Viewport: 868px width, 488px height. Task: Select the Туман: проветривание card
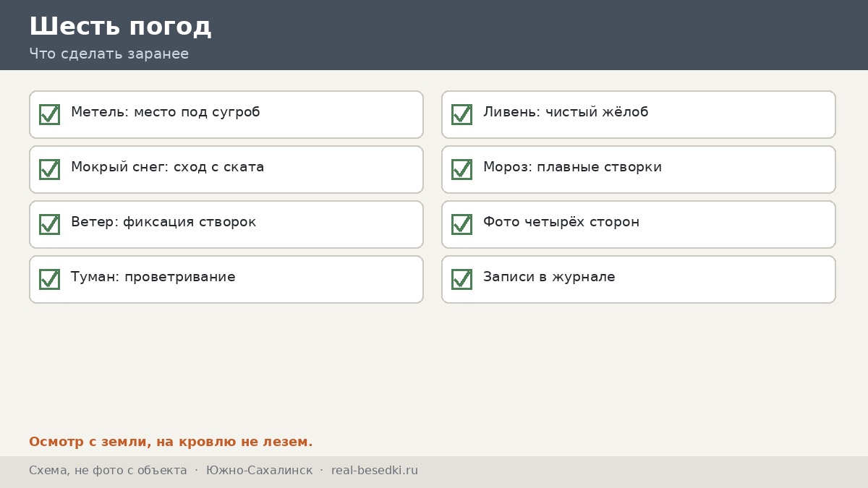[x=226, y=279]
